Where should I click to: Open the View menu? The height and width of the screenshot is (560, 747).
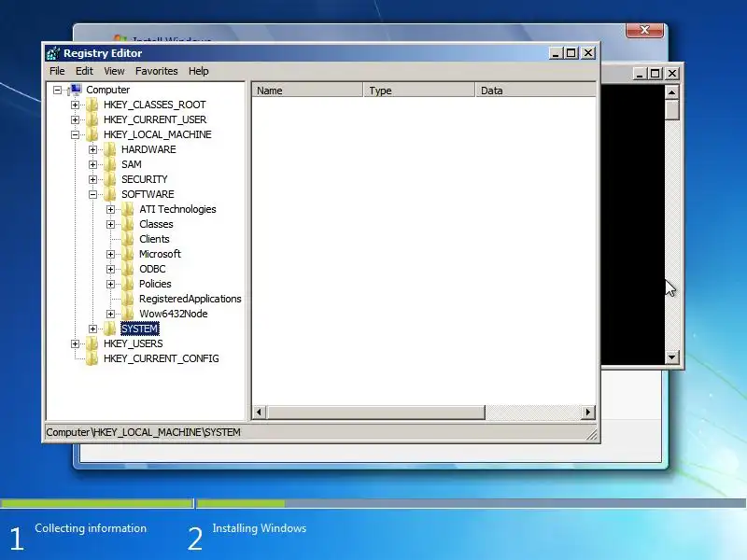coord(114,71)
